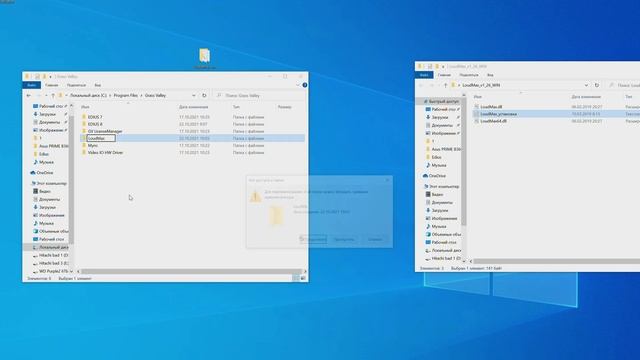
Task: Switch to large icons view in Grass Valley status bar
Action: 303,278
